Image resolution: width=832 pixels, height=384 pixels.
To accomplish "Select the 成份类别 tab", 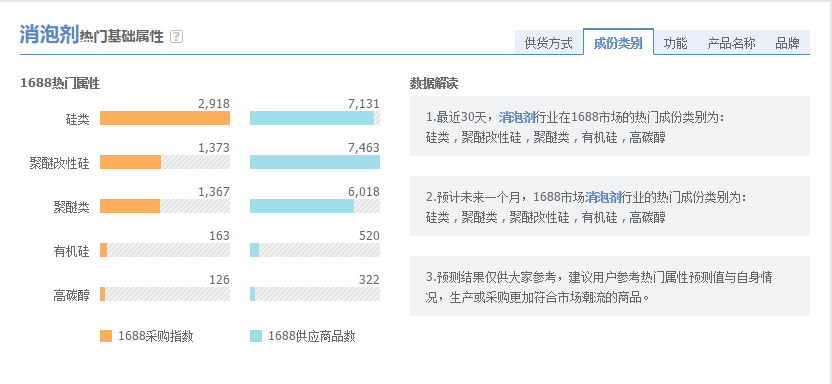I will (618, 42).
